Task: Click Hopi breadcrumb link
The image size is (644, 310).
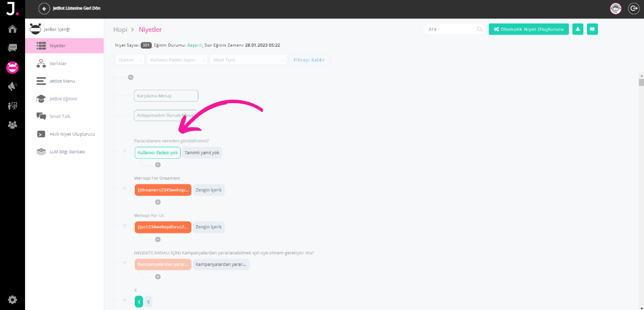Action: click(x=120, y=30)
